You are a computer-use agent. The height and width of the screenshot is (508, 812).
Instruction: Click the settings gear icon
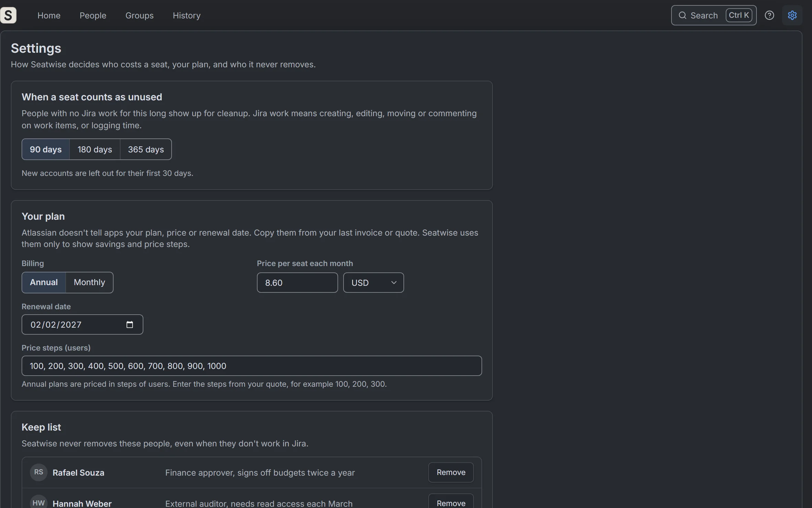tap(792, 15)
